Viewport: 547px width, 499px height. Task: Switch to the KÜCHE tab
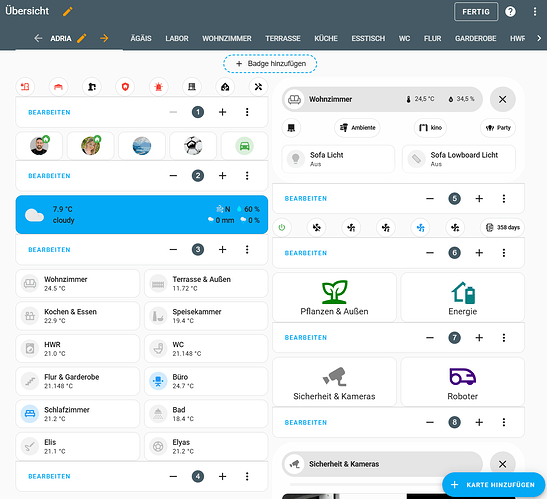point(326,38)
